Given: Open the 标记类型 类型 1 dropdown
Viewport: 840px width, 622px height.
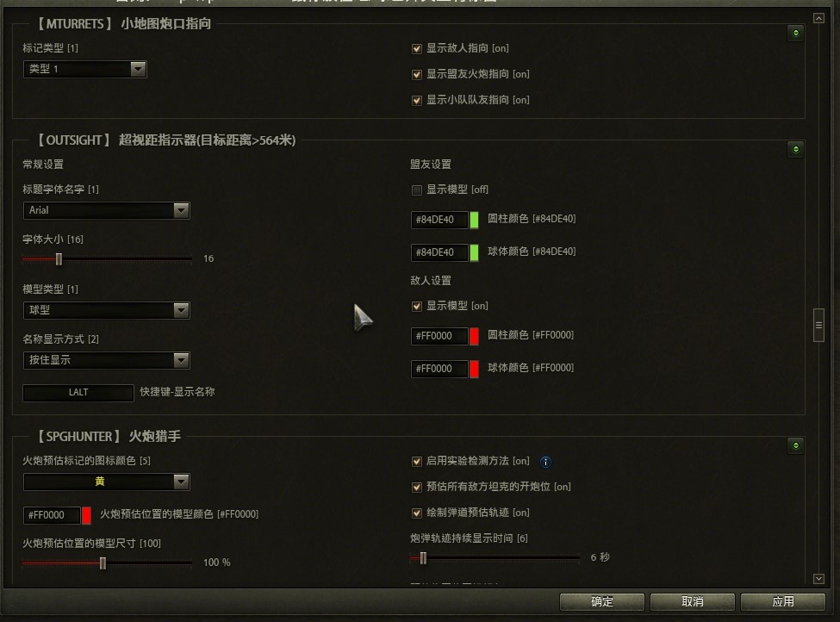Looking at the screenshot, I should pyautogui.click(x=85, y=69).
